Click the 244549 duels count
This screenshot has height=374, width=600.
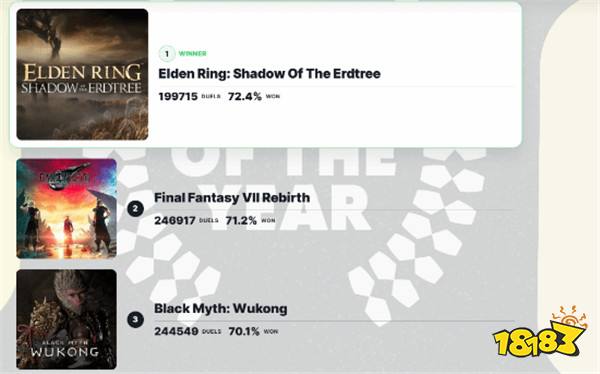point(176,331)
